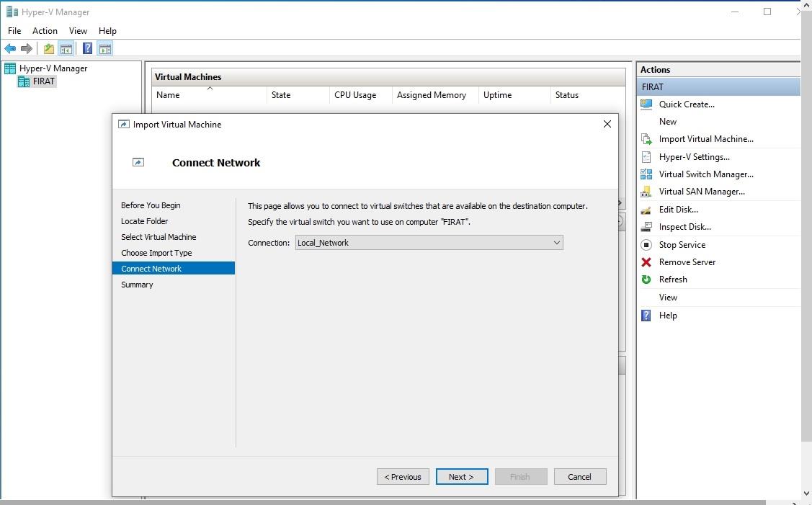Click the Stop Service icon
The width and height of the screenshot is (812, 505).
(646, 244)
